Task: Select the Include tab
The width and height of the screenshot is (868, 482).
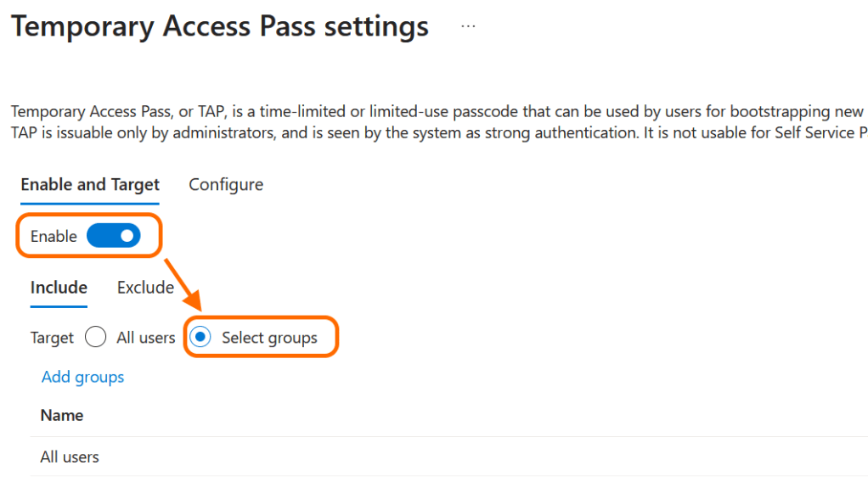Action: [59, 287]
